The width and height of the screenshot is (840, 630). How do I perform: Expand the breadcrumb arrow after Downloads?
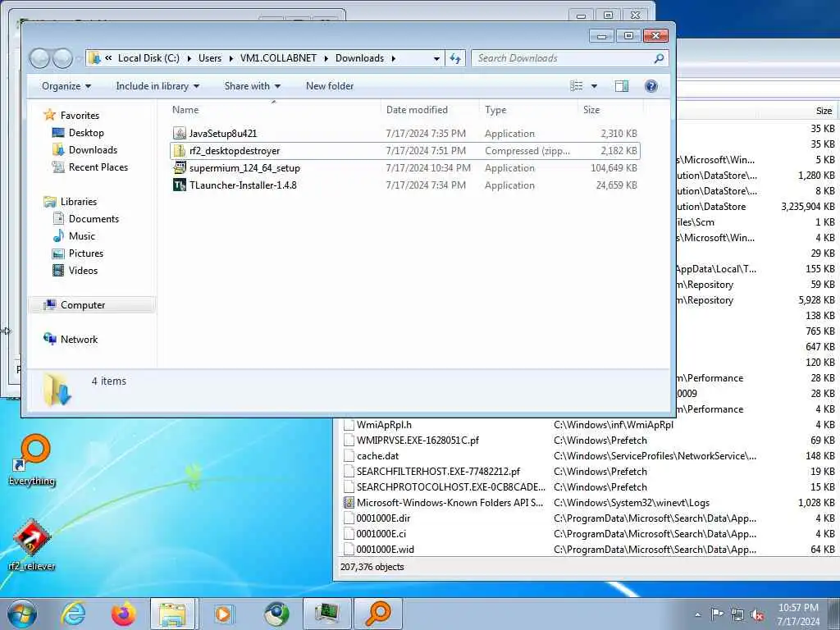393,58
